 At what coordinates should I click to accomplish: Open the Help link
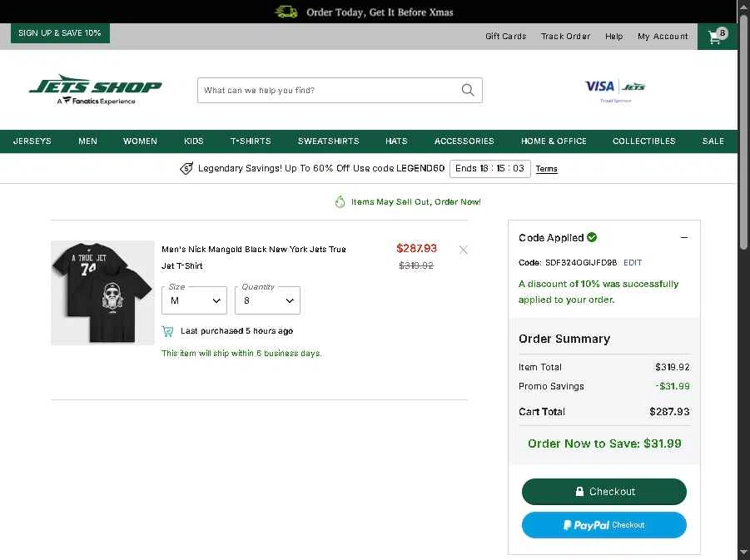pos(613,37)
